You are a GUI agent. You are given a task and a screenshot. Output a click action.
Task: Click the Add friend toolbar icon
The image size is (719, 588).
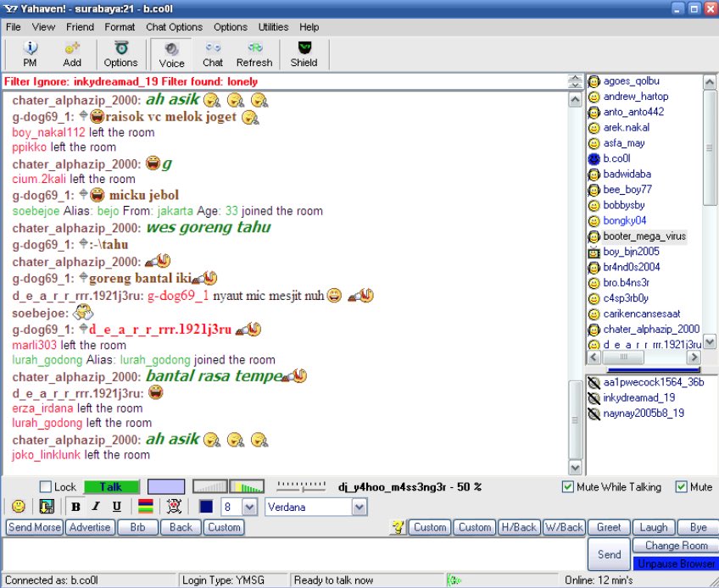(x=72, y=54)
